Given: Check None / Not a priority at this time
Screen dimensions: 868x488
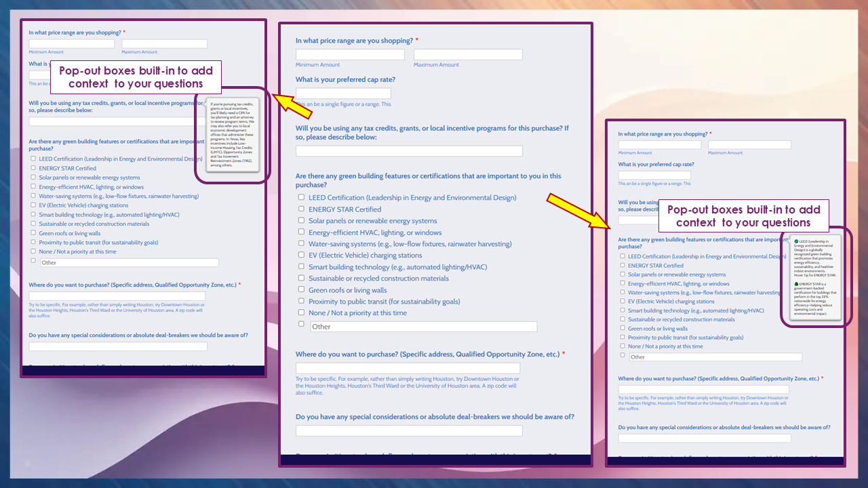Looking at the screenshot, I should [x=301, y=313].
